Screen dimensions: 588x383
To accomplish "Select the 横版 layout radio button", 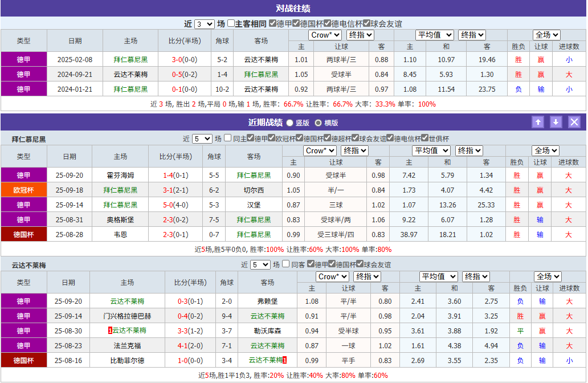I will point(318,122).
